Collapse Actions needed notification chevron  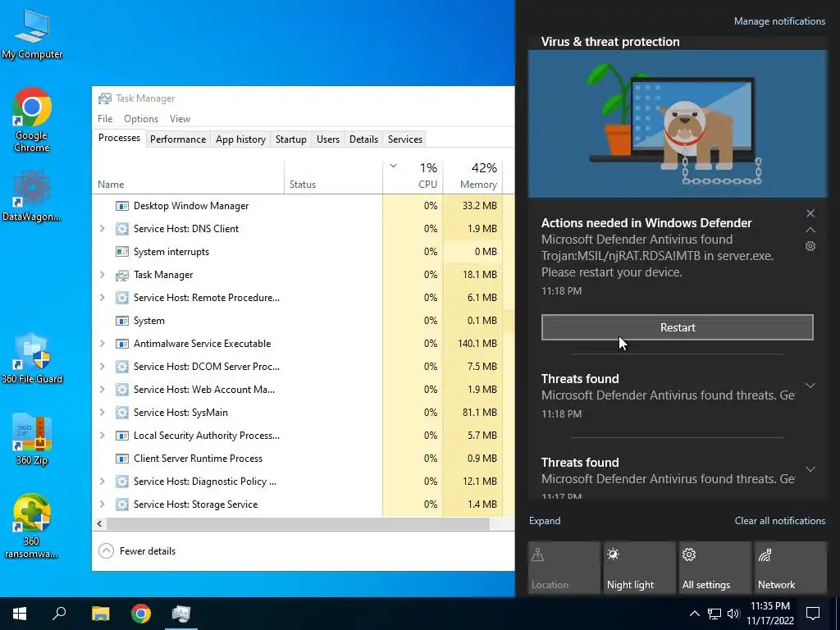(x=810, y=230)
